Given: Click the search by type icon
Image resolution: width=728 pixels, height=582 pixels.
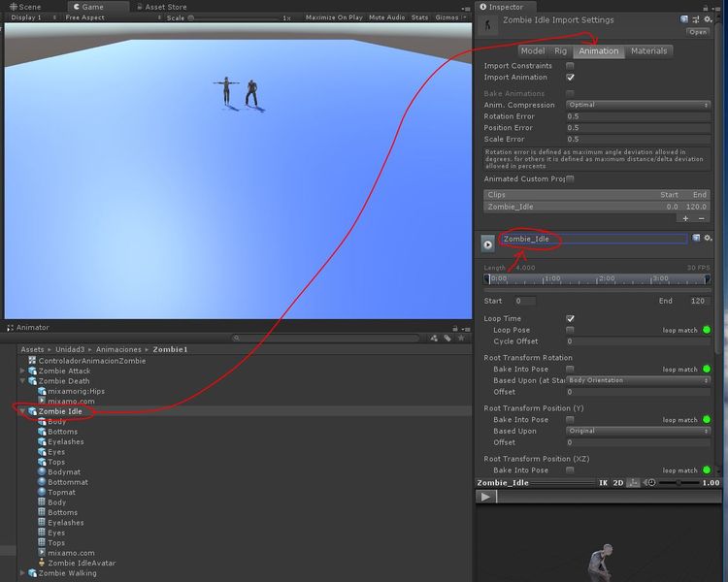Looking at the screenshot, I should pyautogui.click(x=434, y=338).
